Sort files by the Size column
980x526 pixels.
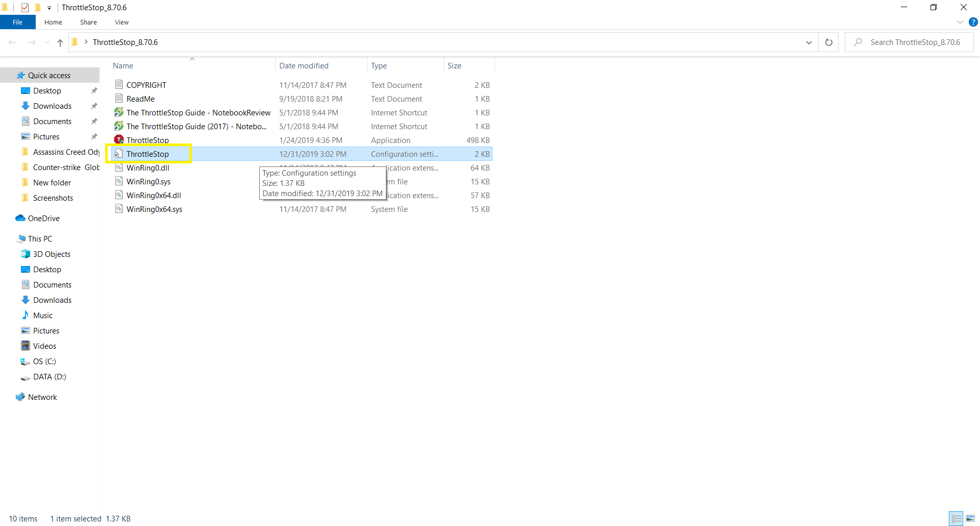pyautogui.click(x=469, y=65)
